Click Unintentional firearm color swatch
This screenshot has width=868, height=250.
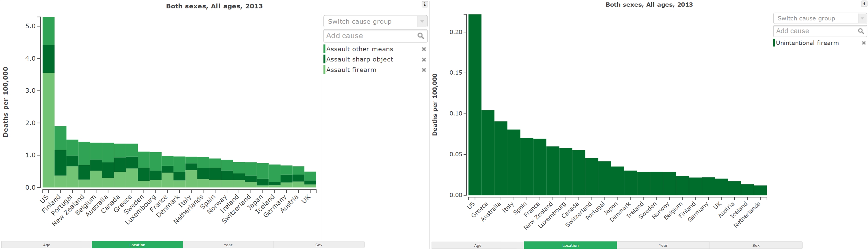[x=774, y=43]
